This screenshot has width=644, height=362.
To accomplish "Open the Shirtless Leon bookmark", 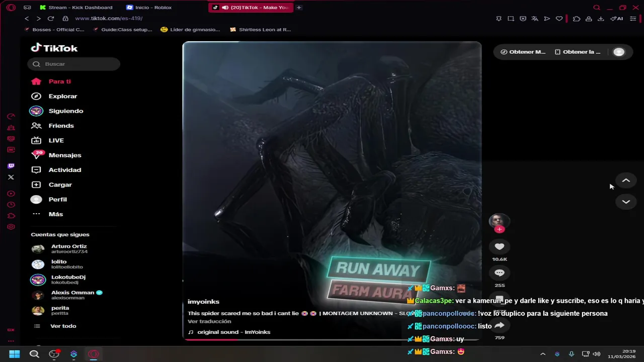I will [x=260, y=30].
